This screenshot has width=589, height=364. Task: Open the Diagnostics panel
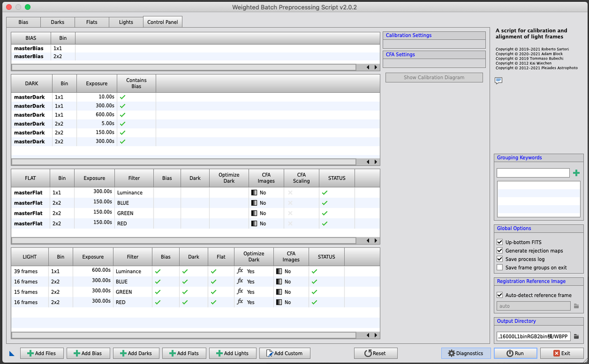466,353
